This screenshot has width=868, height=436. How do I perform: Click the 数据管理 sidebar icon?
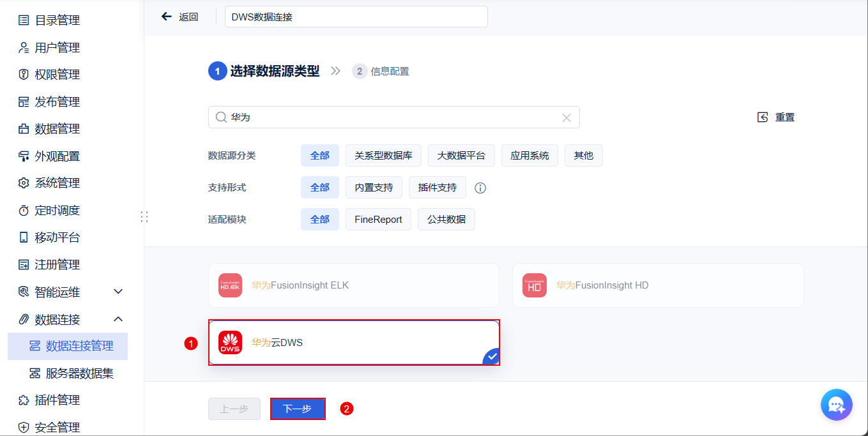click(24, 129)
